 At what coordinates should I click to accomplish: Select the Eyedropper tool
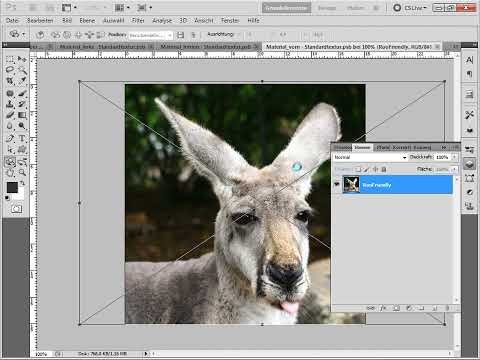[22, 81]
